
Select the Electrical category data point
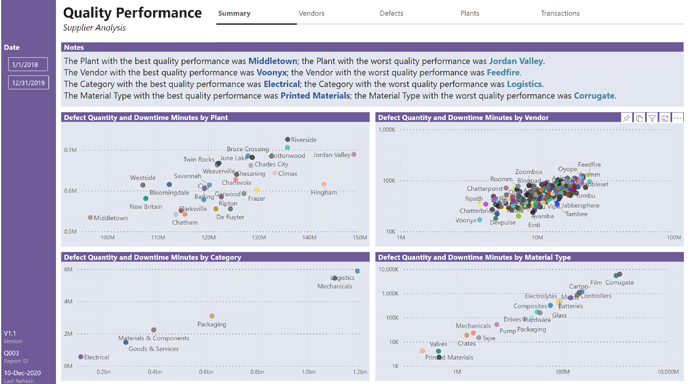click(81, 357)
